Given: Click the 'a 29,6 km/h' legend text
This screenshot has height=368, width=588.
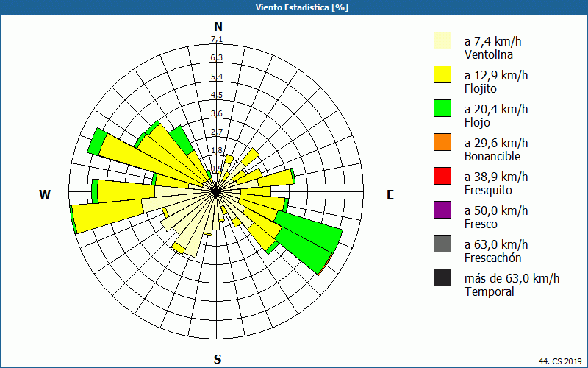Looking at the screenshot, I should click(x=495, y=143).
